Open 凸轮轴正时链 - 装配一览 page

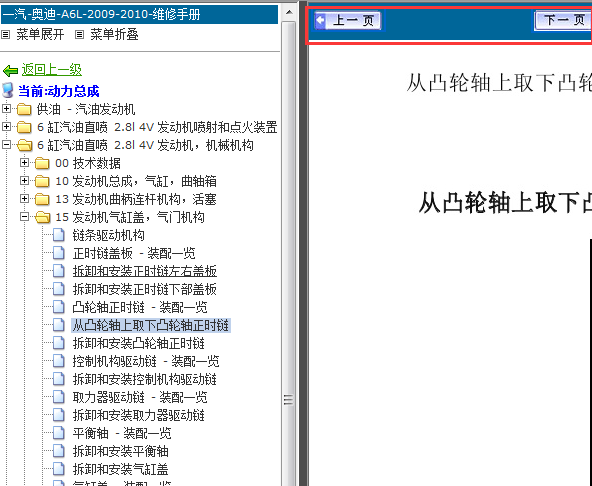[140, 307]
